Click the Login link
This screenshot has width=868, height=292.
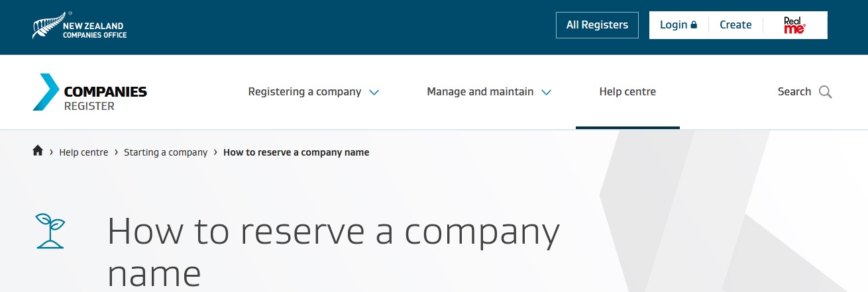[x=673, y=25]
